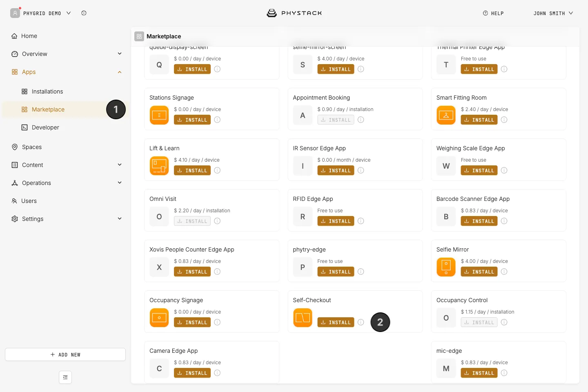Open the Phygrid Demo tenant dropdown
The height and width of the screenshot is (392, 588).
(41, 13)
